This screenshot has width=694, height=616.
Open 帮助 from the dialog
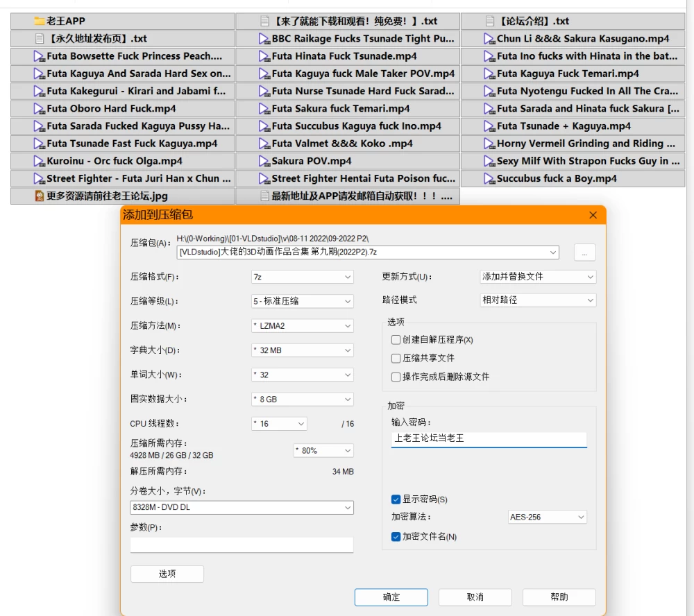coord(559,597)
